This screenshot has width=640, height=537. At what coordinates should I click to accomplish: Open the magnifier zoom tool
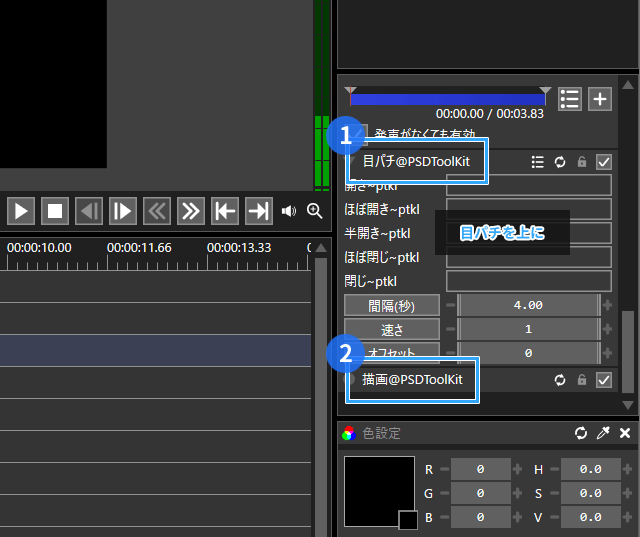(315, 211)
